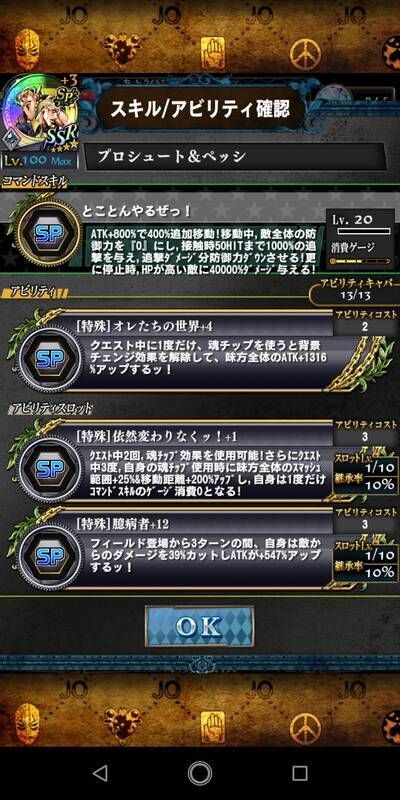The height and width of the screenshot is (800, 400).
Task: Select the コマンドスキル section label
Action: click(35, 181)
